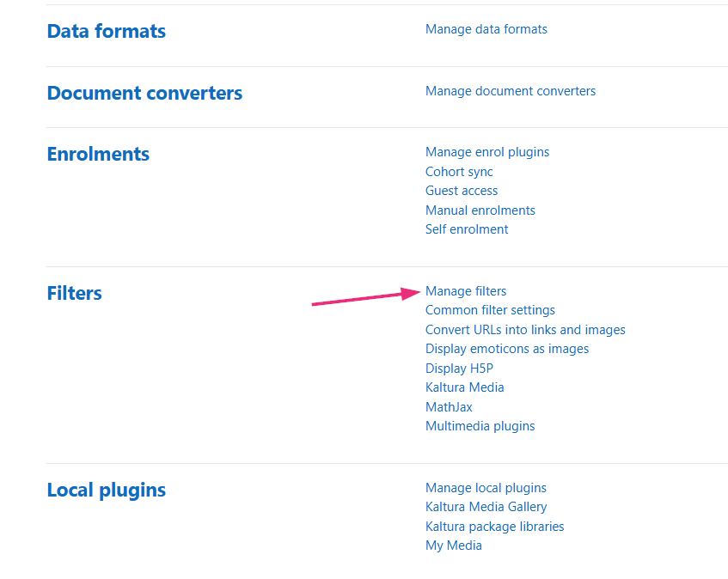
Task: Go to Manage local plugins
Action: click(x=486, y=488)
